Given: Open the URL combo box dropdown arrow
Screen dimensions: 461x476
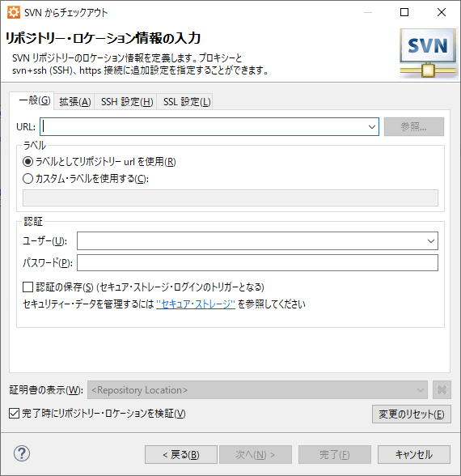Looking at the screenshot, I should point(371,127).
